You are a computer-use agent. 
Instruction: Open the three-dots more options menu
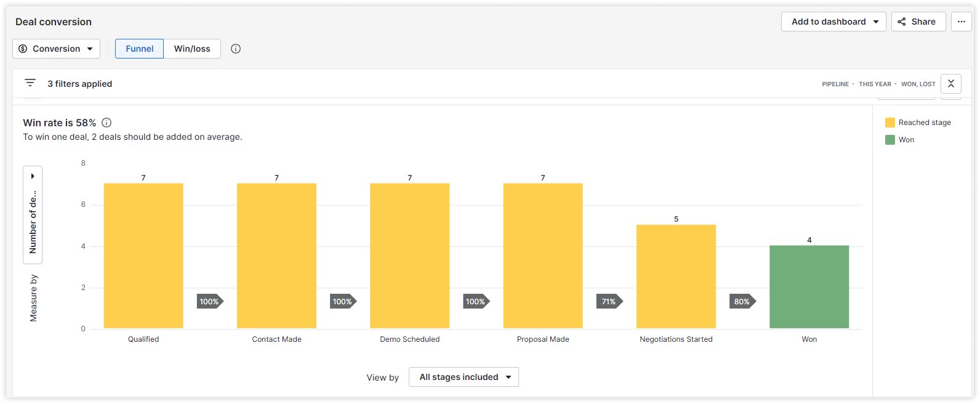961,22
